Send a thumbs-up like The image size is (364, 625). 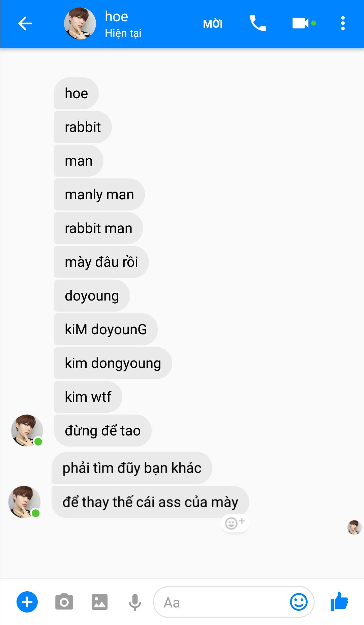click(339, 601)
